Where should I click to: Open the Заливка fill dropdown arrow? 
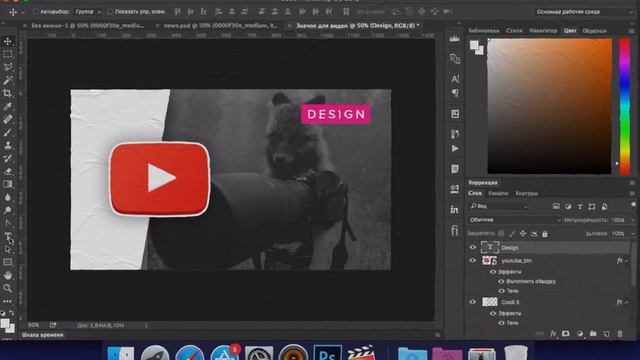(x=633, y=233)
